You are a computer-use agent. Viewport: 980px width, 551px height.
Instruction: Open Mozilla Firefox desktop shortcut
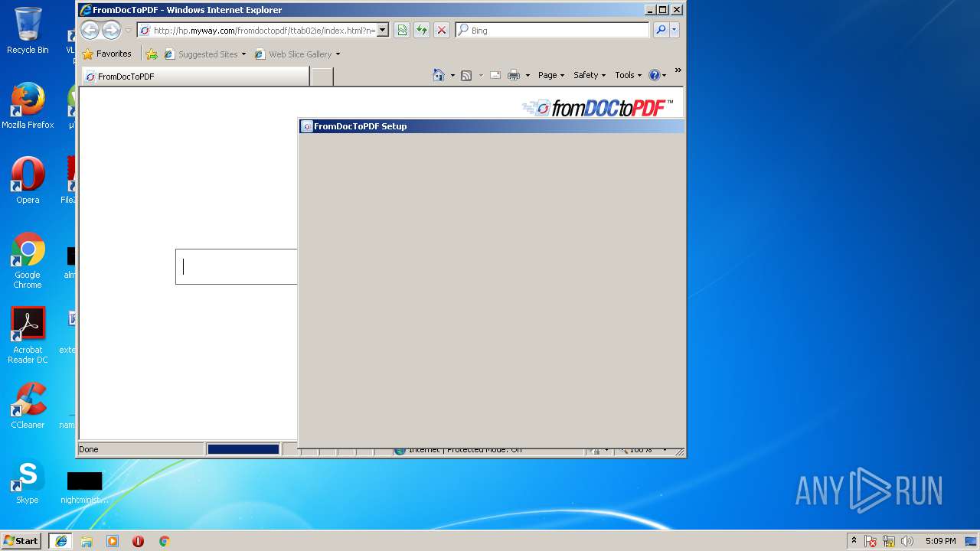pyautogui.click(x=28, y=106)
